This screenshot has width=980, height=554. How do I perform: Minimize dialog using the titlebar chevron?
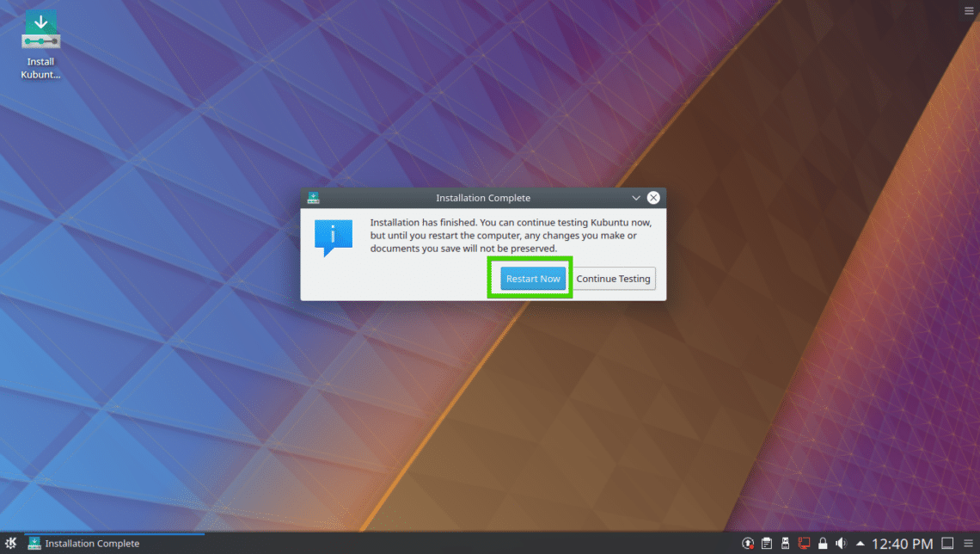(635, 198)
